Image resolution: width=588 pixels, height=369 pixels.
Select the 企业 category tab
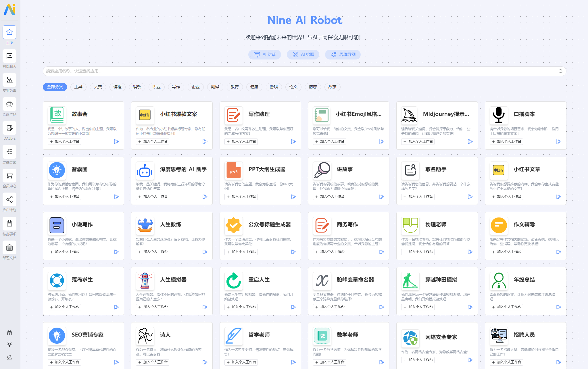point(195,87)
